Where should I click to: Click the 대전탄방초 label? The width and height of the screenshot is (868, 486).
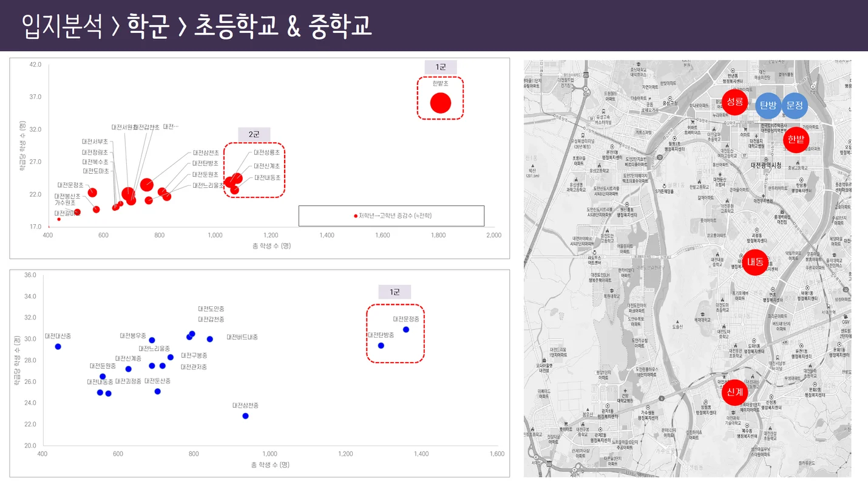(205, 163)
